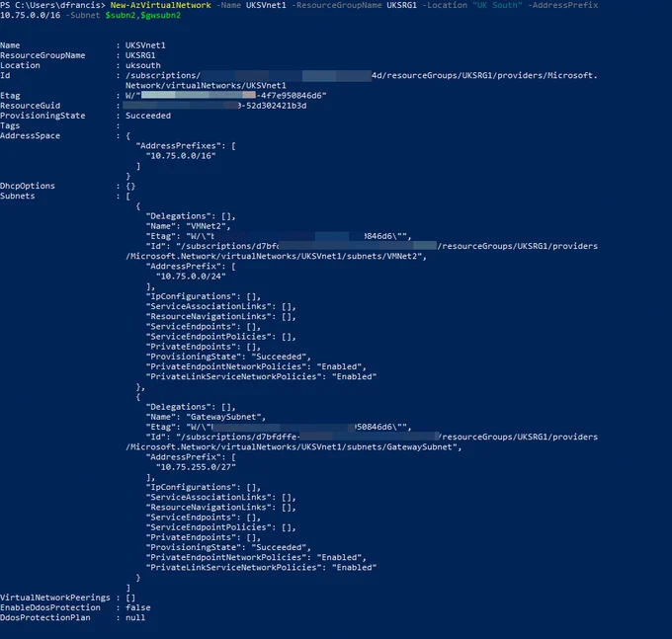Click ProvisioningState value Succeeded near top
Image resolution: width=672 pixels, height=639 pixels.
point(148,116)
